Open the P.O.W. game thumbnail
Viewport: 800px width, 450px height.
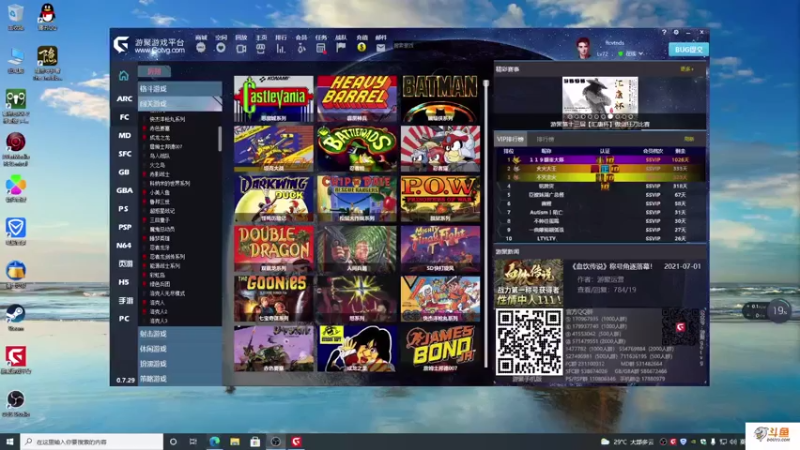coord(440,198)
